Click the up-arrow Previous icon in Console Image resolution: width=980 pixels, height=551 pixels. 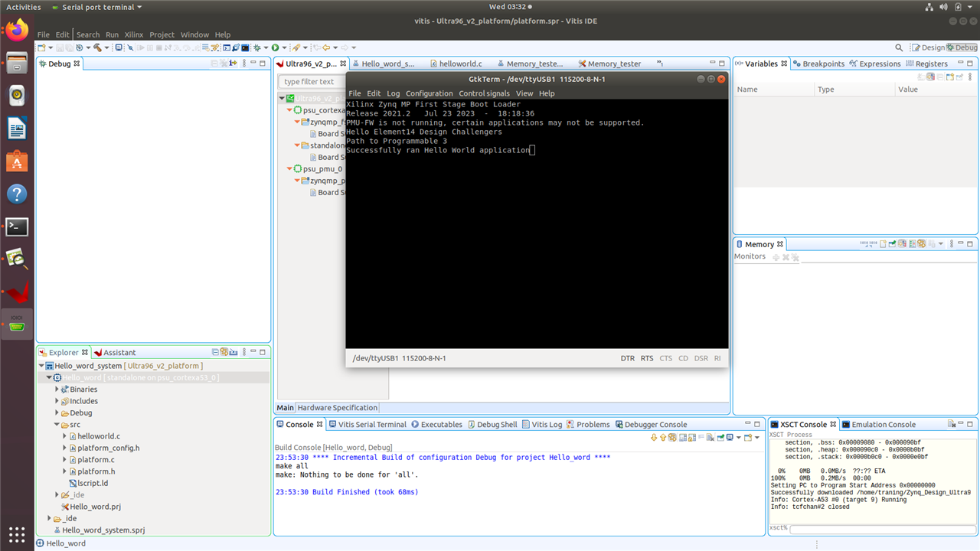[x=663, y=437]
